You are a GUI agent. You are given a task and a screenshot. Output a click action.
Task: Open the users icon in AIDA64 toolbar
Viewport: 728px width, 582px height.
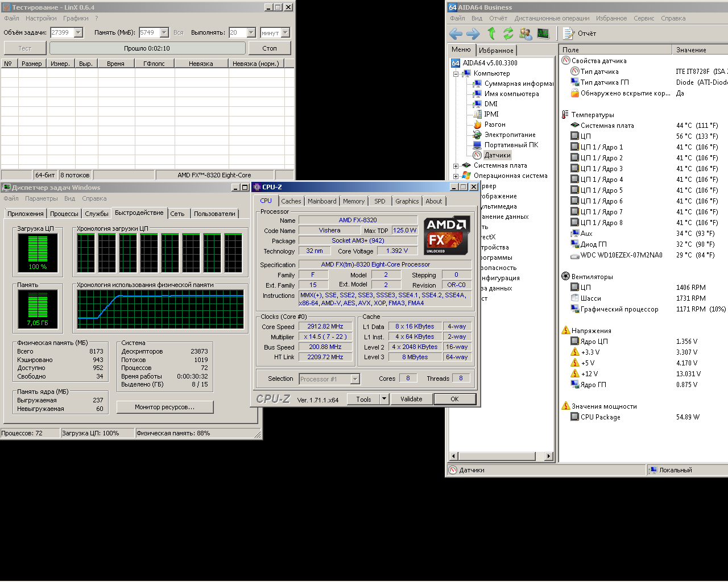526,34
